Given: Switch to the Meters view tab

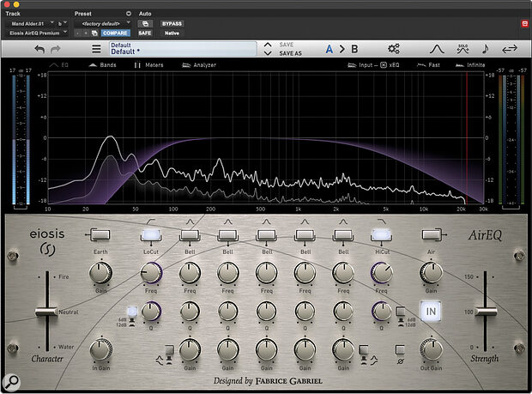Looking at the screenshot, I should pos(148,65).
